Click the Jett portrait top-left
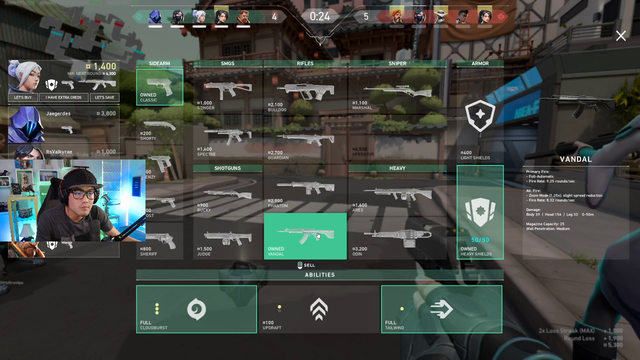 point(24,76)
